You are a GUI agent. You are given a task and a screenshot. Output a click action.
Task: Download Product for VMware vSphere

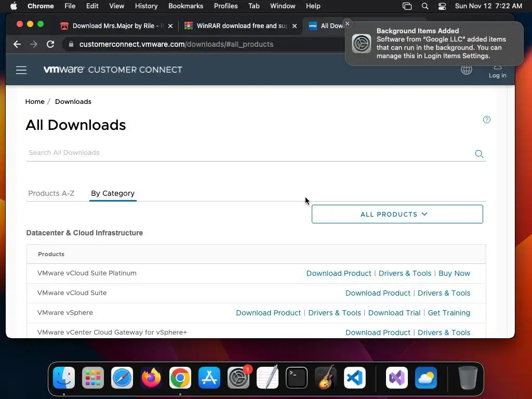tap(269, 313)
